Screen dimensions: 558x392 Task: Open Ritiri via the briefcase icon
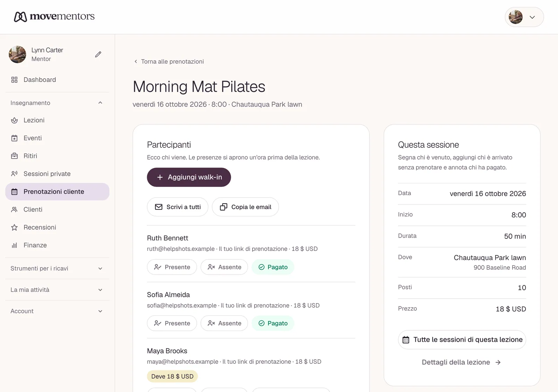pyautogui.click(x=14, y=156)
